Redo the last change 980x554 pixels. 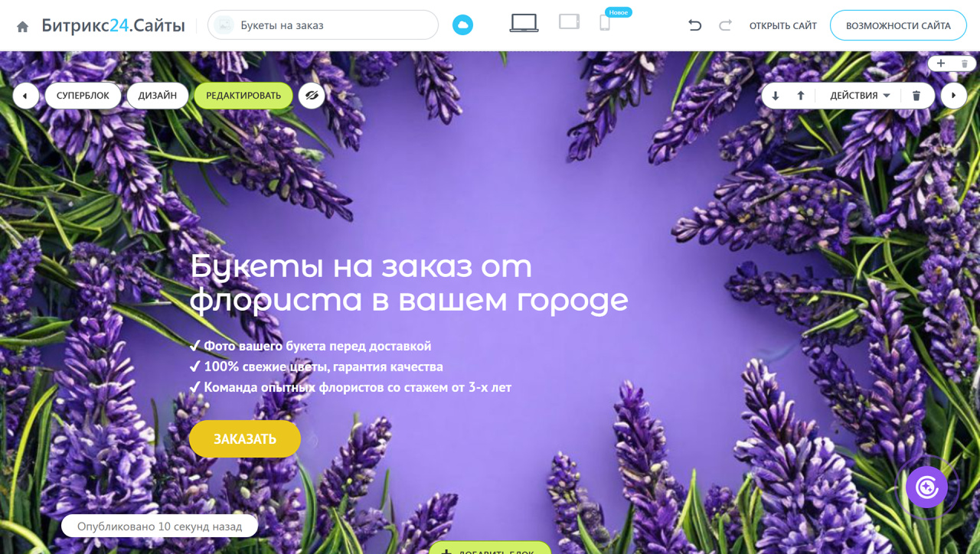tap(725, 25)
